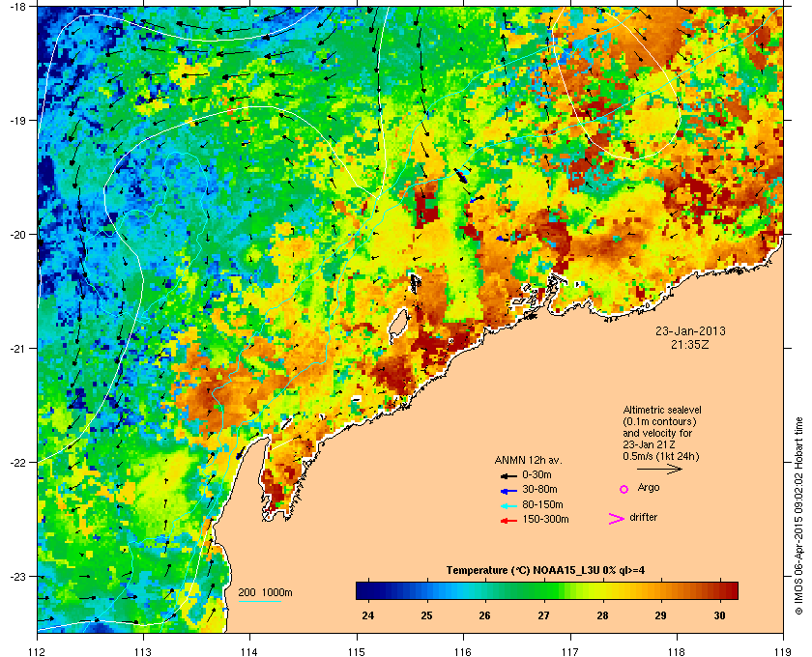Click the '21:35Z' time label
Viewport: 812px width, 657px height.
pyautogui.click(x=690, y=344)
